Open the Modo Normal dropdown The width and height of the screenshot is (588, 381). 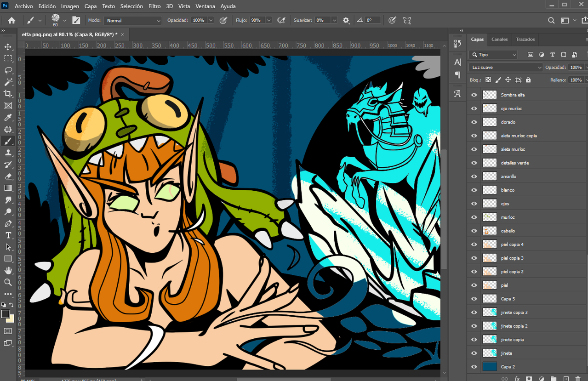pyautogui.click(x=133, y=20)
